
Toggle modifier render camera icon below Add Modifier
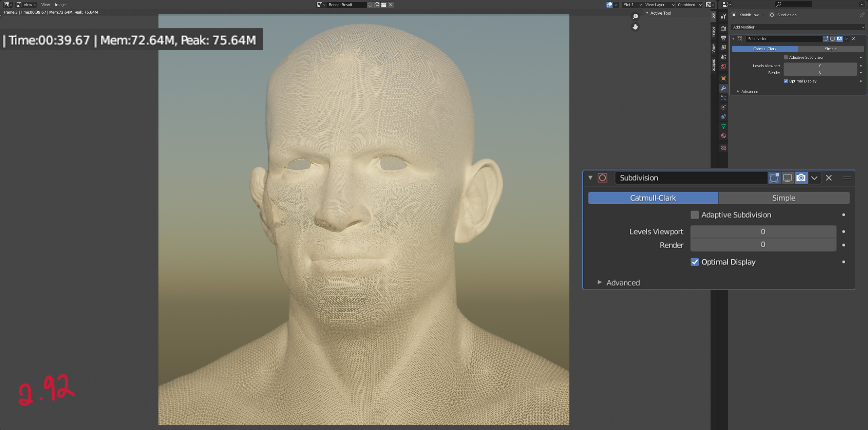click(839, 39)
